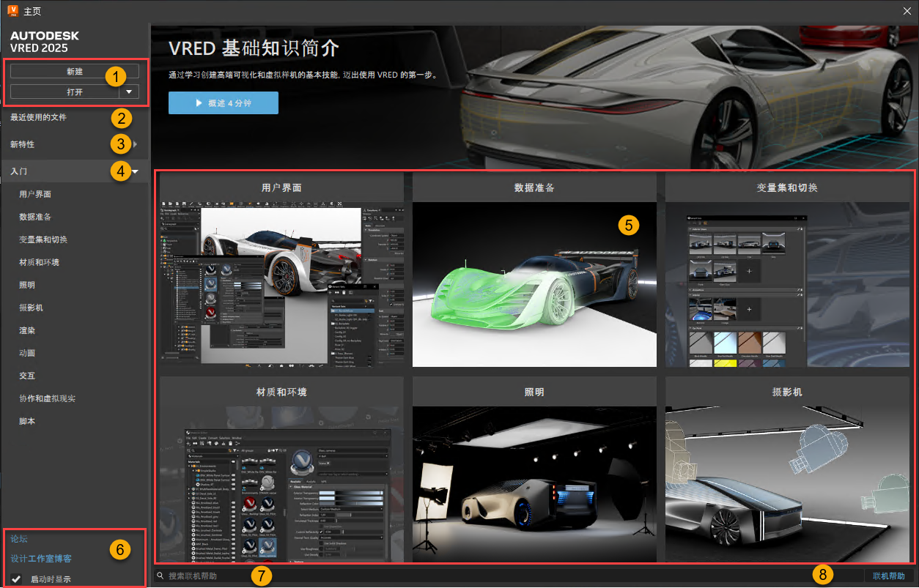Viewport: 919px width, 588px height.
Task: Select 用户界面 in the sidebar list
Action: point(35,194)
